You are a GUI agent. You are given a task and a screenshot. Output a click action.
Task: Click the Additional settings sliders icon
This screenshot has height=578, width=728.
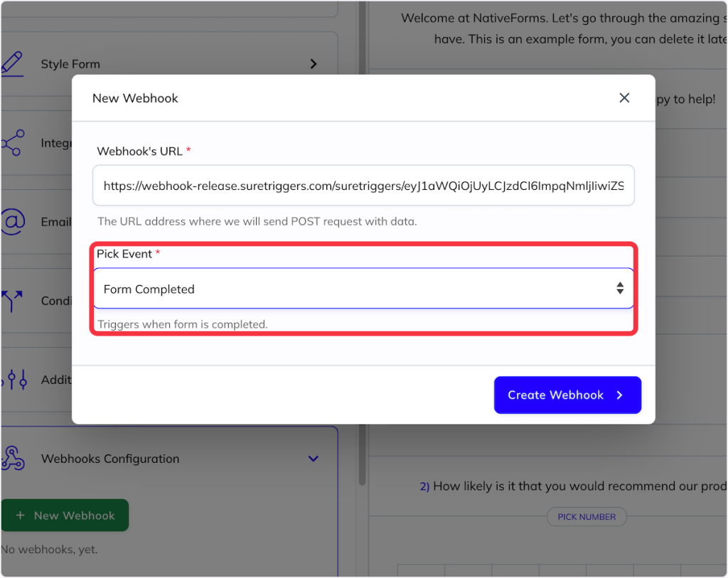pyautogui.click(x=13, y=380)
